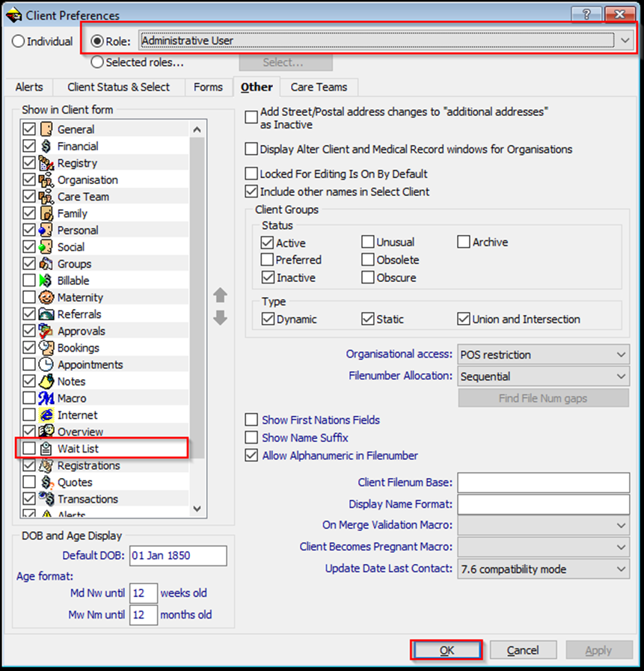Click the Financial dollar icon

point(46,146)
